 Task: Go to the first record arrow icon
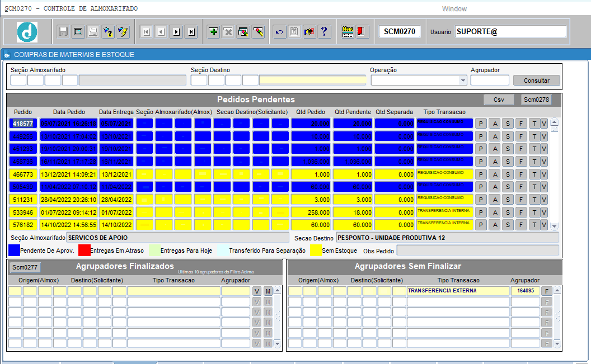(146, 32)
